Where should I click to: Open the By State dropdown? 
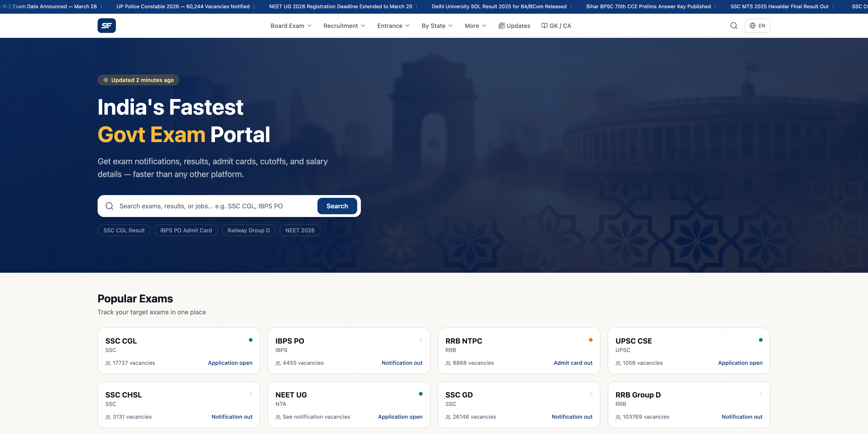tap(437, 26)
